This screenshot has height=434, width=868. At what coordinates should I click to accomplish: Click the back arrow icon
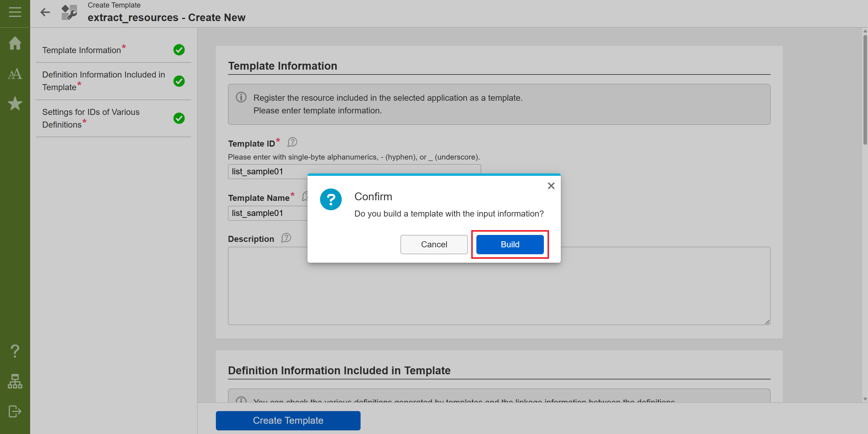pos(45,12)
